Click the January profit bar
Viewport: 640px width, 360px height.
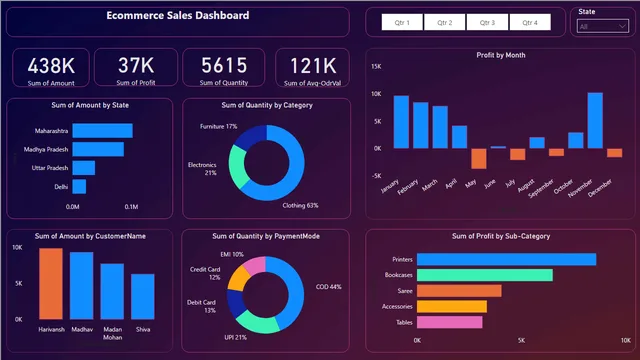tap(401, 122)
